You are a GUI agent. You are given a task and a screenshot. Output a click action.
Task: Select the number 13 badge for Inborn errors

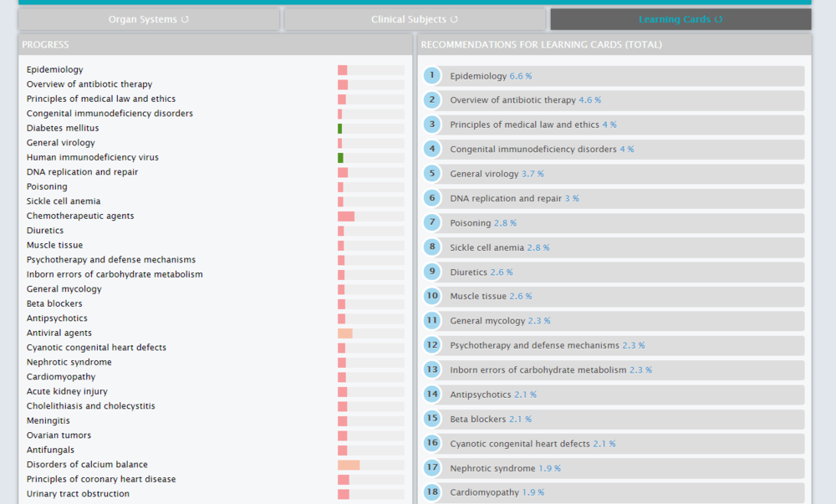coord(432,369)
